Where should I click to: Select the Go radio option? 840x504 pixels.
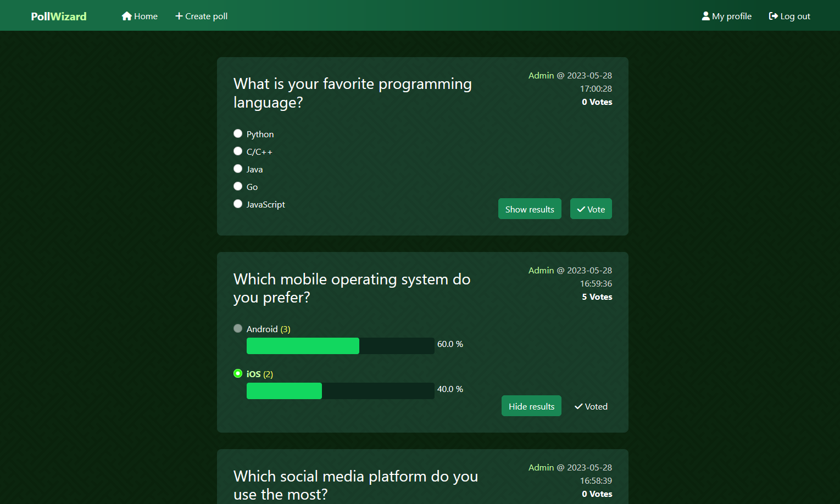click(238, 186)
